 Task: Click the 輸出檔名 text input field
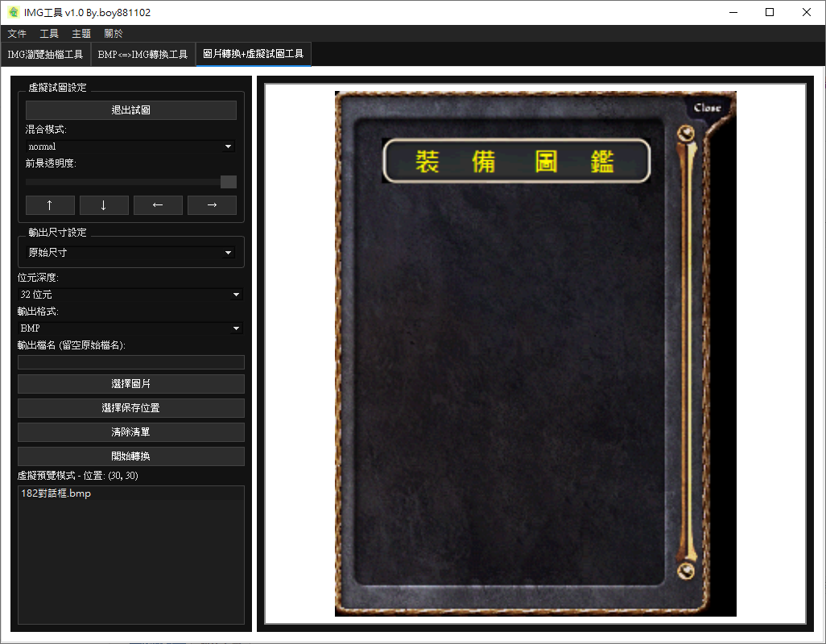coord(131,362)
